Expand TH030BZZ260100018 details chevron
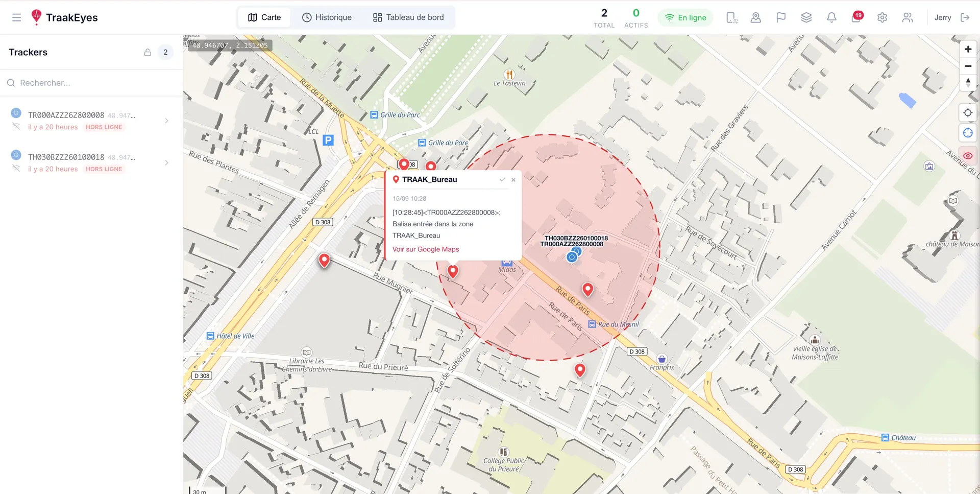 (x=166, y=162)
